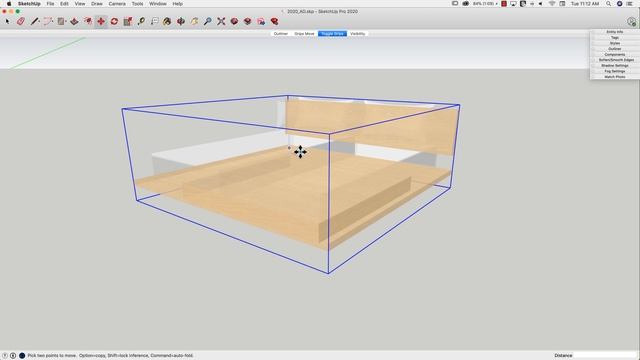Viewport: 640px width, 360px height.
Task: Open the Edit menu
Action: coord(64,4)
